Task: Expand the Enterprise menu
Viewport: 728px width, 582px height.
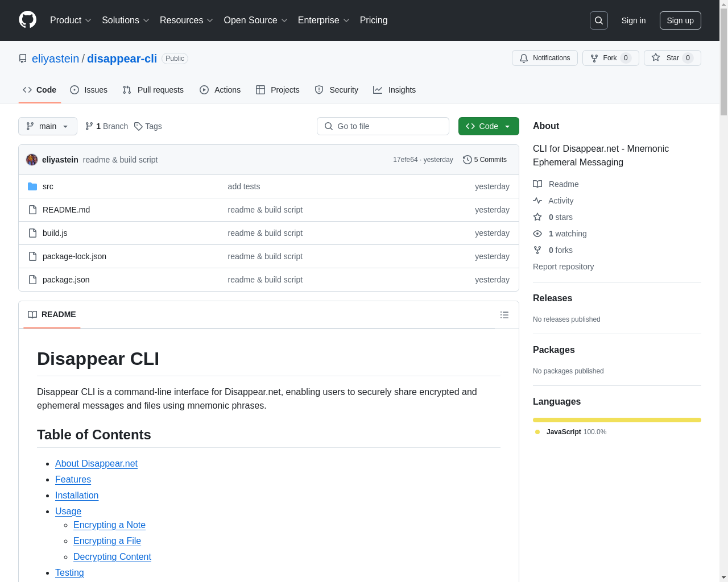Action: 324,20
